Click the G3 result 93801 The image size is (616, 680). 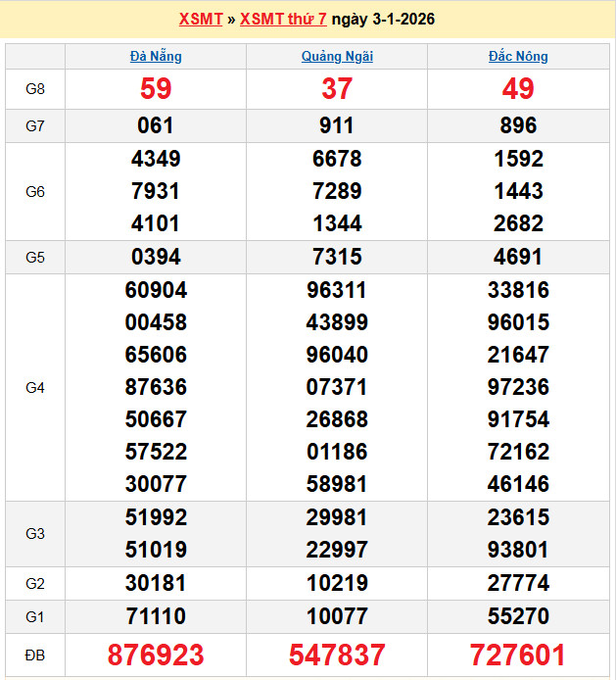518,551
